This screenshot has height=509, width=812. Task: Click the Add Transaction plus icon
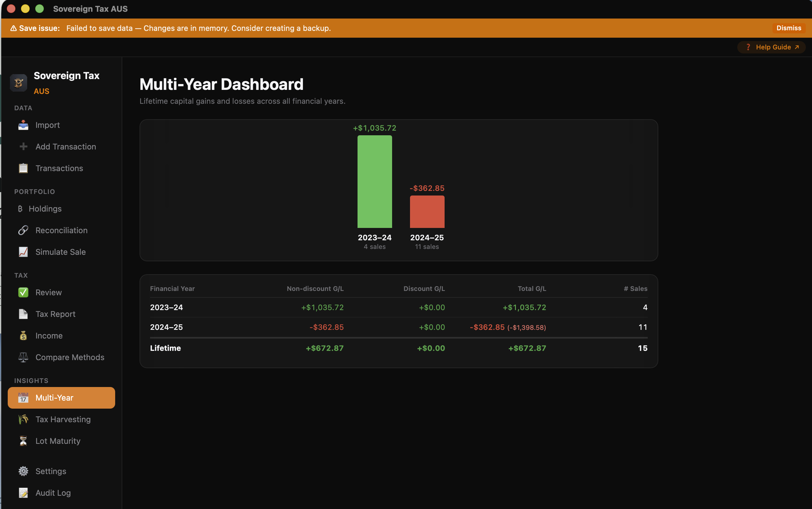click(23, 146)
